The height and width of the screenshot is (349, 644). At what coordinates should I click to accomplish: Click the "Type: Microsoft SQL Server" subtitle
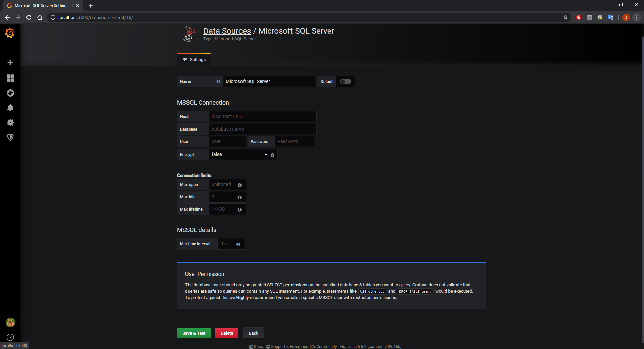coord(229,39)
